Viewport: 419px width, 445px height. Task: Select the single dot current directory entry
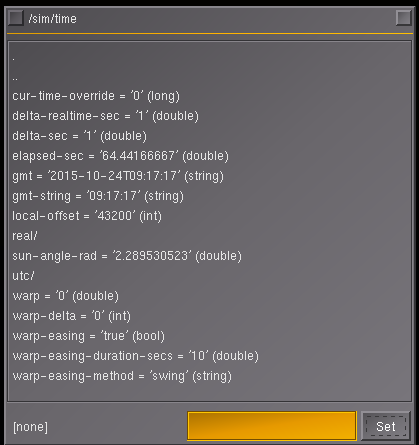13,59
